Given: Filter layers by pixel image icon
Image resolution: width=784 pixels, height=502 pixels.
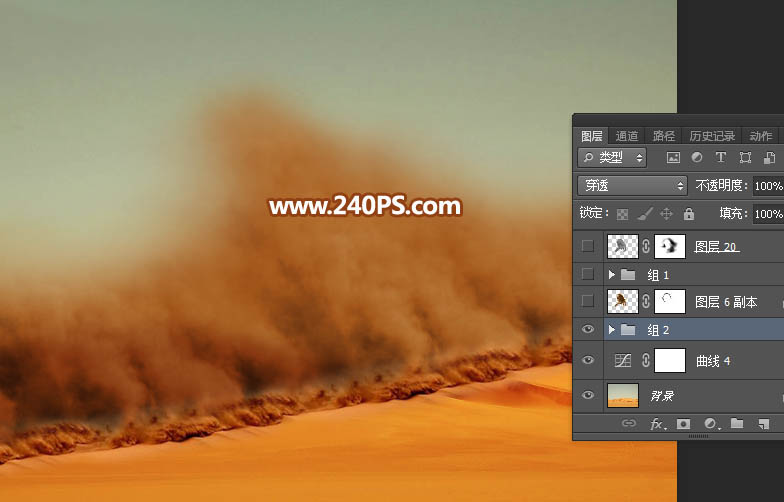Looking at the screenshot, I should pos(673,158).
